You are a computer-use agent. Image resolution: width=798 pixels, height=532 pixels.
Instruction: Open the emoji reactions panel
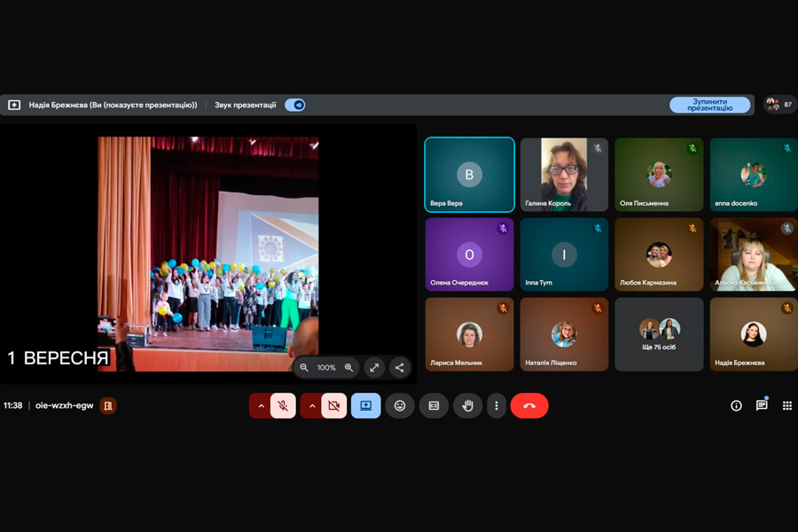400,406
